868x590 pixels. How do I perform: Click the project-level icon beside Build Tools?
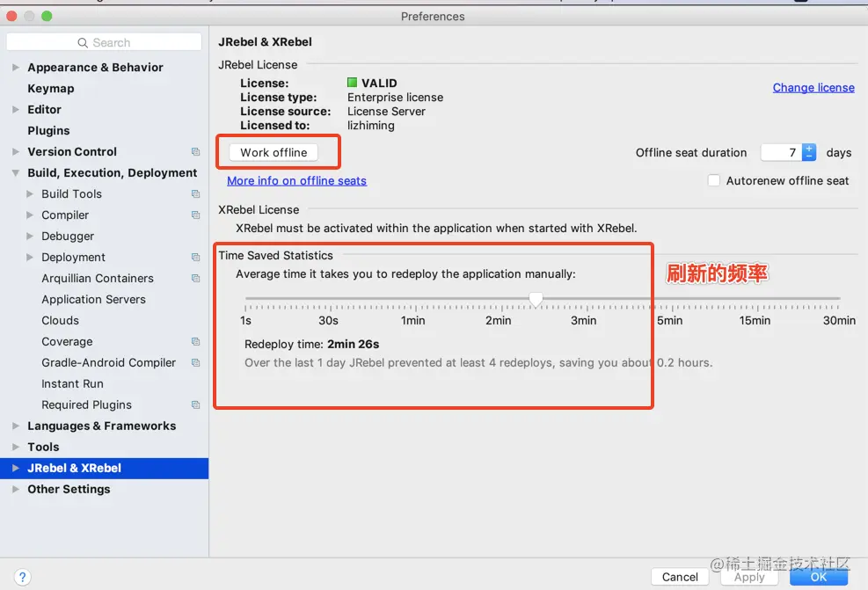195,193
